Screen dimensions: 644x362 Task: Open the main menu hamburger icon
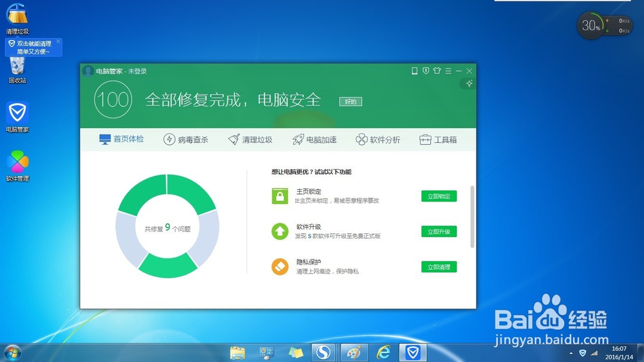(448, 71)
